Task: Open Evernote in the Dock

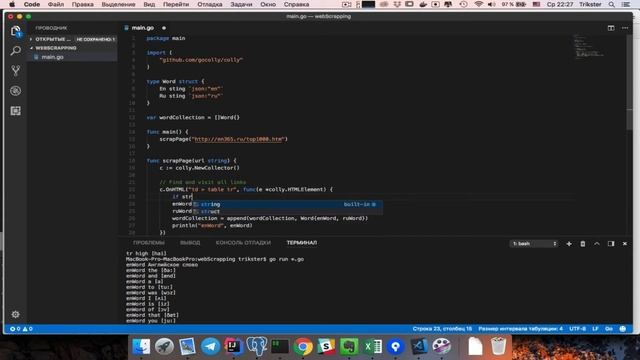Action: pos(349,347)
